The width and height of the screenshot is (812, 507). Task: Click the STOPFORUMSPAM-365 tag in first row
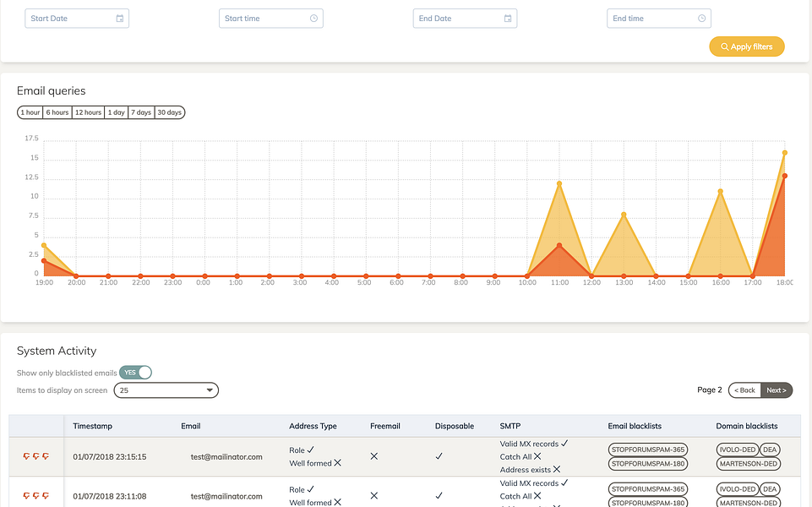coord(648,450)
